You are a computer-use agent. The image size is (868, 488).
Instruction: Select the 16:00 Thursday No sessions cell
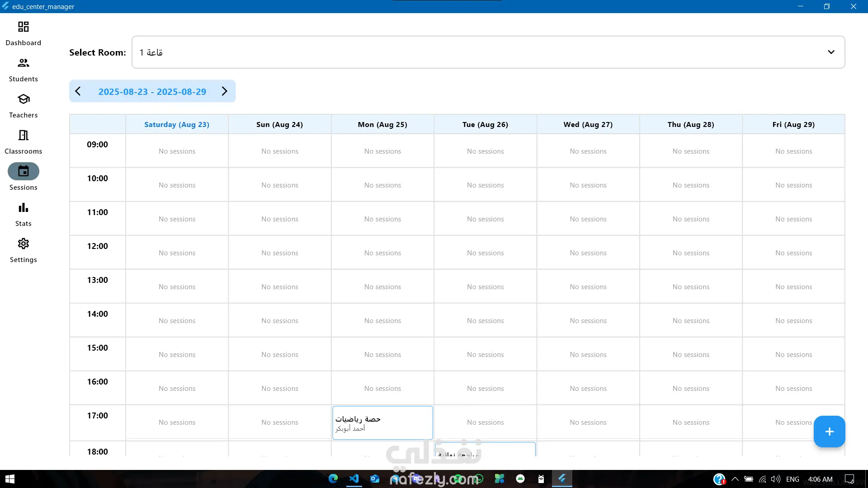pyautogui.click(x=691, y=388)
